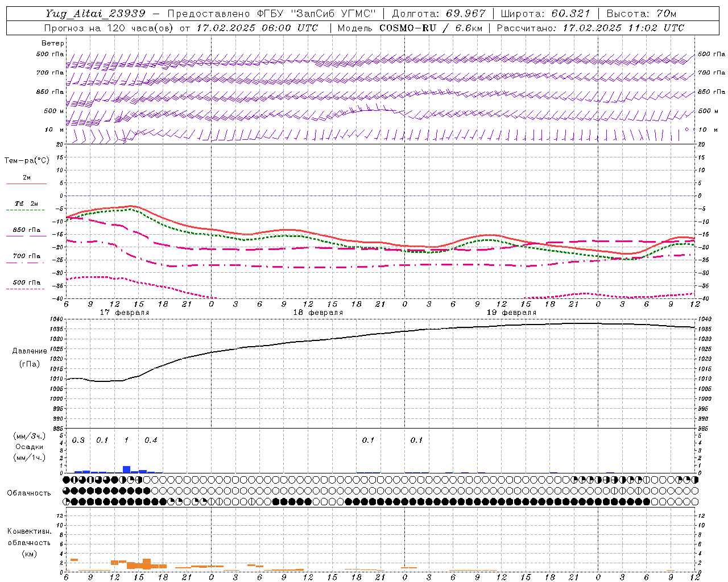Click the 18 февраля date label
This screenshot has height=582, width=728.
pyautogui.click(x=318, y=313)
